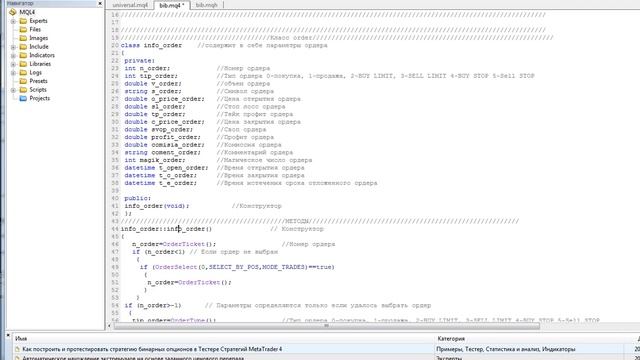Click the 'double tp_order;' declaration
The width and height of the screenshot is (640, 360).
pos(155,114)
